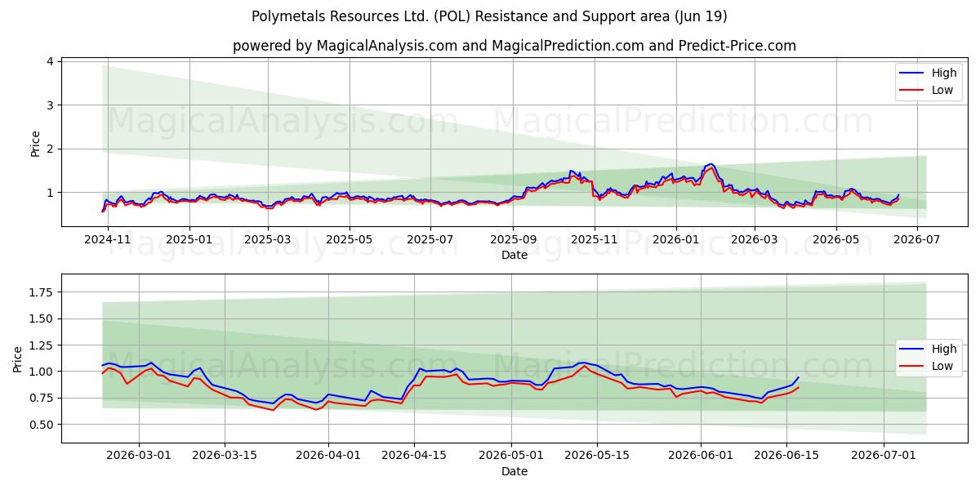Click the y-axis value '4' in the top chart

tap(50, 61)
